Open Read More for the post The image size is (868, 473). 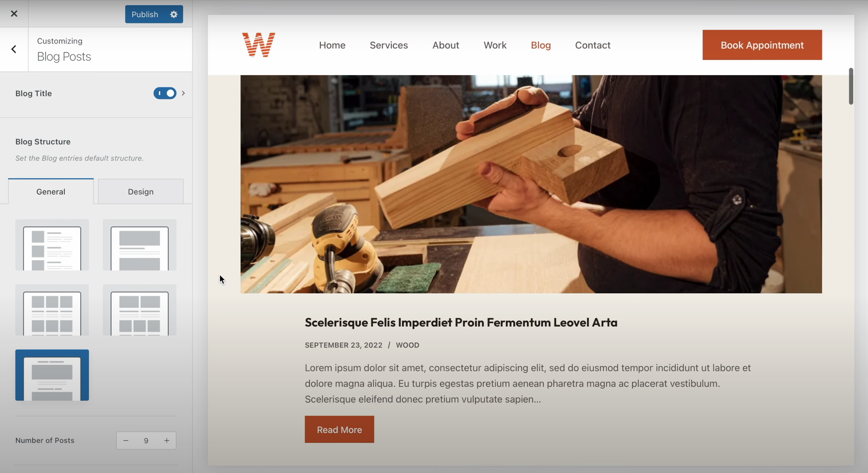[x=339, y=430]
